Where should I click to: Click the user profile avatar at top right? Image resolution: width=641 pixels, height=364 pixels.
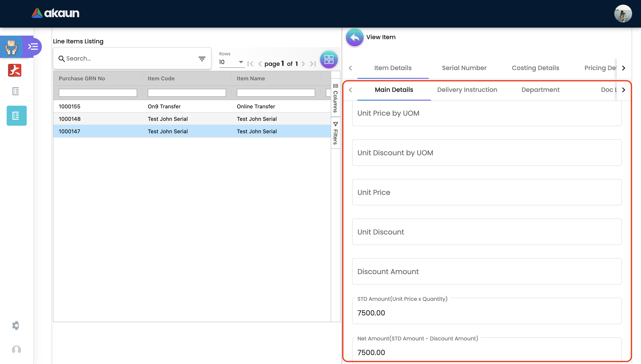[623, 14]
